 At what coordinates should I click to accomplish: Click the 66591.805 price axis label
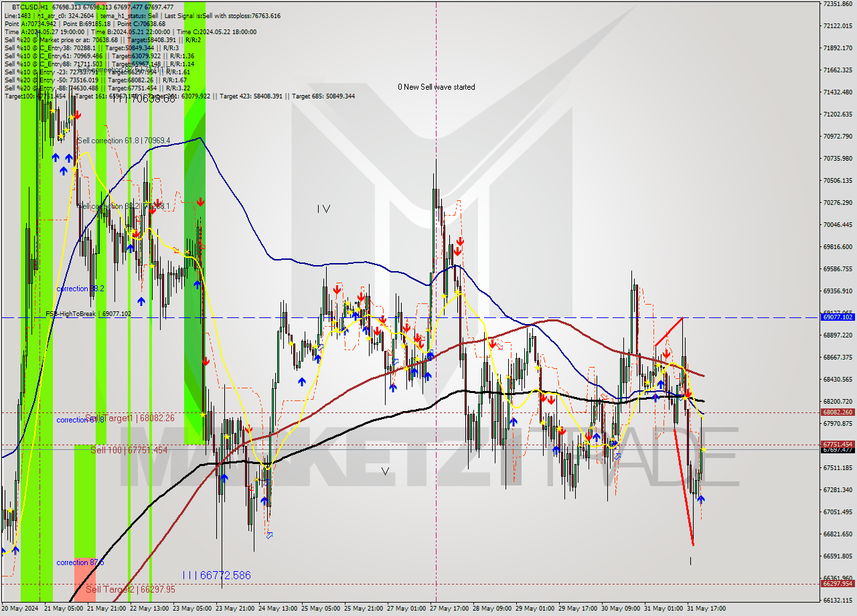[837, 556]
